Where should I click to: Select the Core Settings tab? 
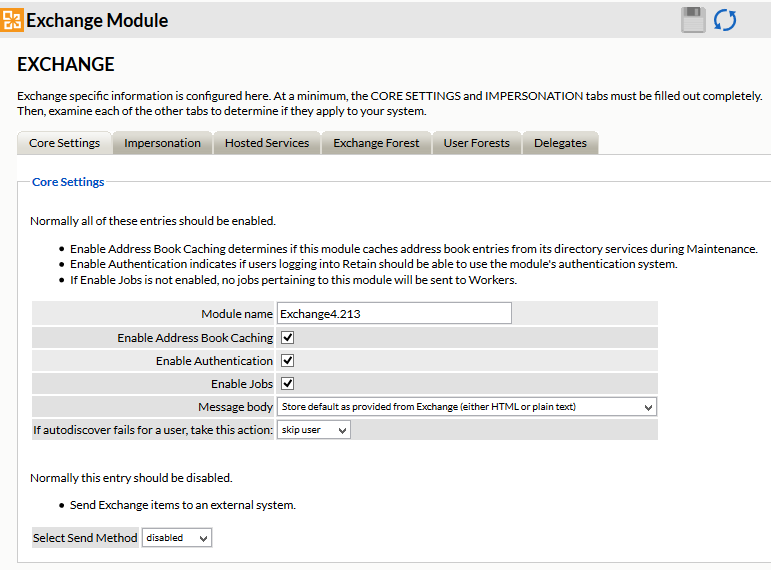pos(64,143)
